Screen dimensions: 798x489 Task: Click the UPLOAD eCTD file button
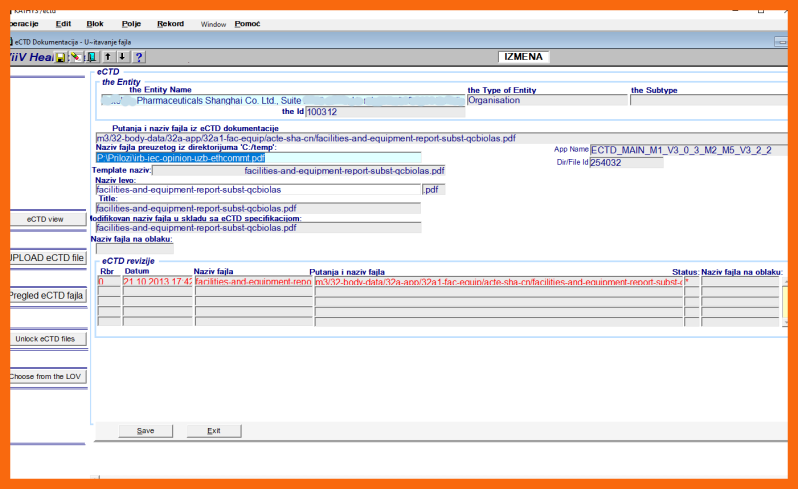[x=45, y=258]
